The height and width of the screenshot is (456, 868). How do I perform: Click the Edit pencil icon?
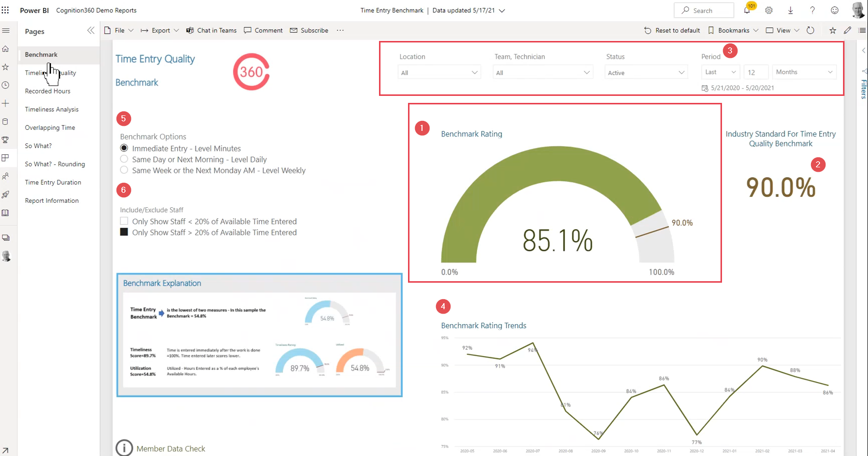(x=847, y=30)
